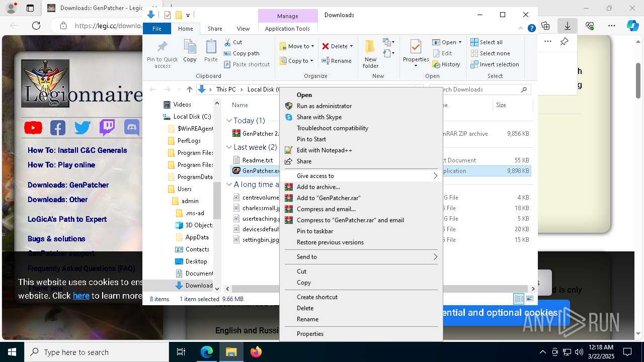Open the ribbon Open dropdown arrow

[x=460, y=42]
